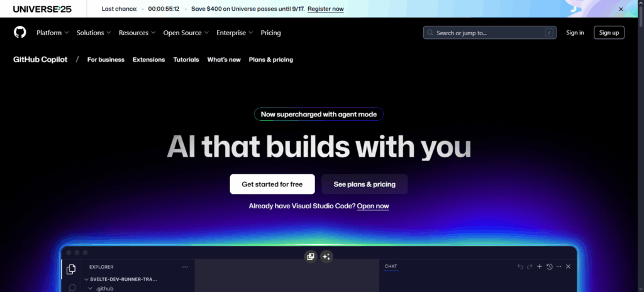
Task: Open the Explorer panel ellipsis menu
Action: (x=186, y=267)
